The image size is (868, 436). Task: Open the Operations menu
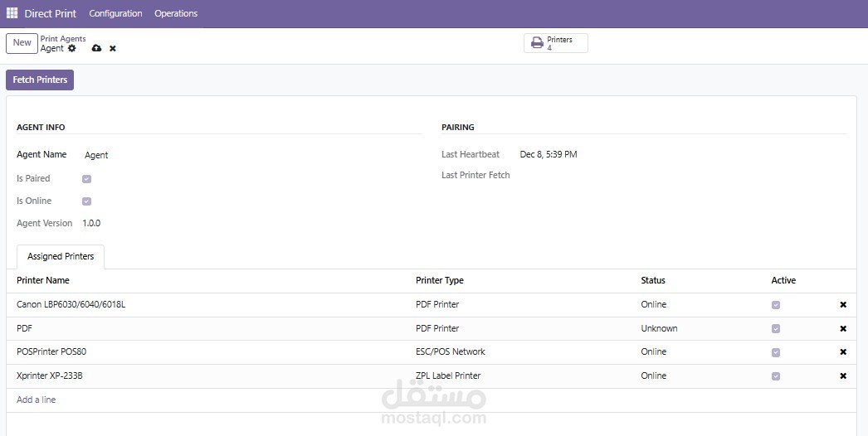pos(176,13)
